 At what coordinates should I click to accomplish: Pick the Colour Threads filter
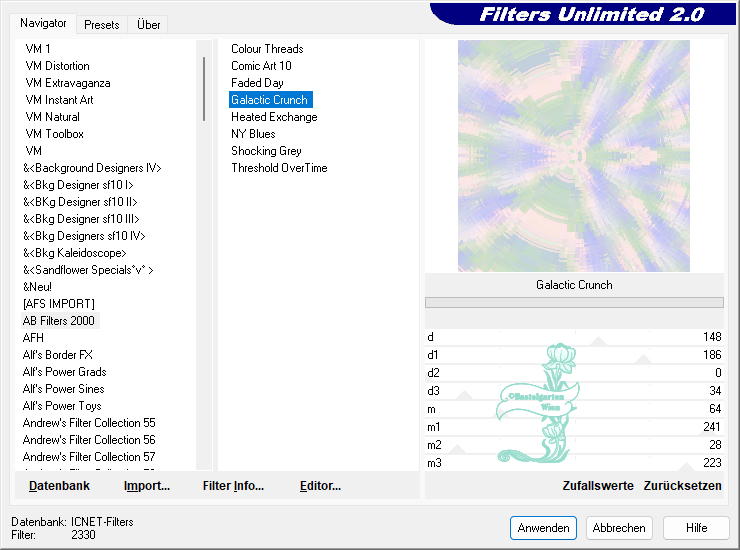point(267,49)
